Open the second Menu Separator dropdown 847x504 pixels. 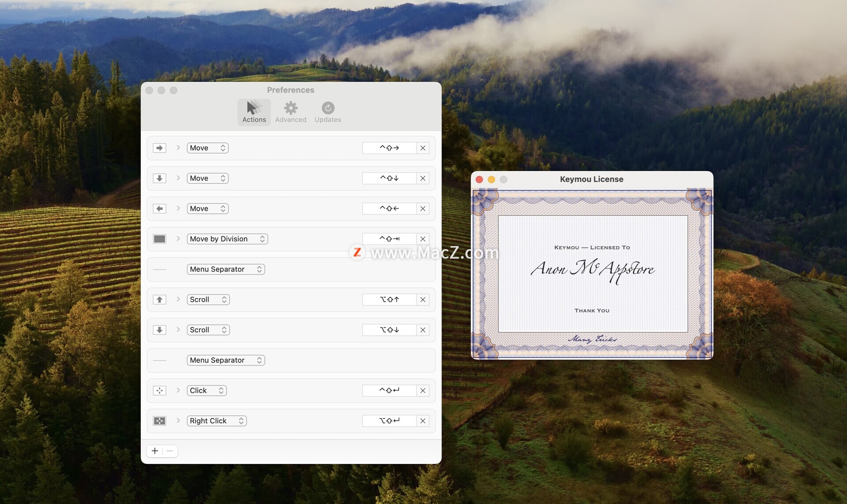point(226,360)
